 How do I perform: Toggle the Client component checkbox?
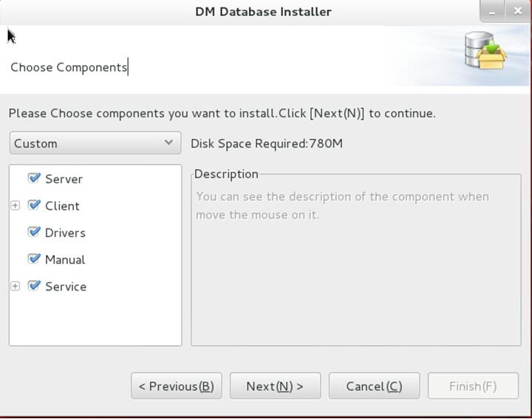point(34,205)
